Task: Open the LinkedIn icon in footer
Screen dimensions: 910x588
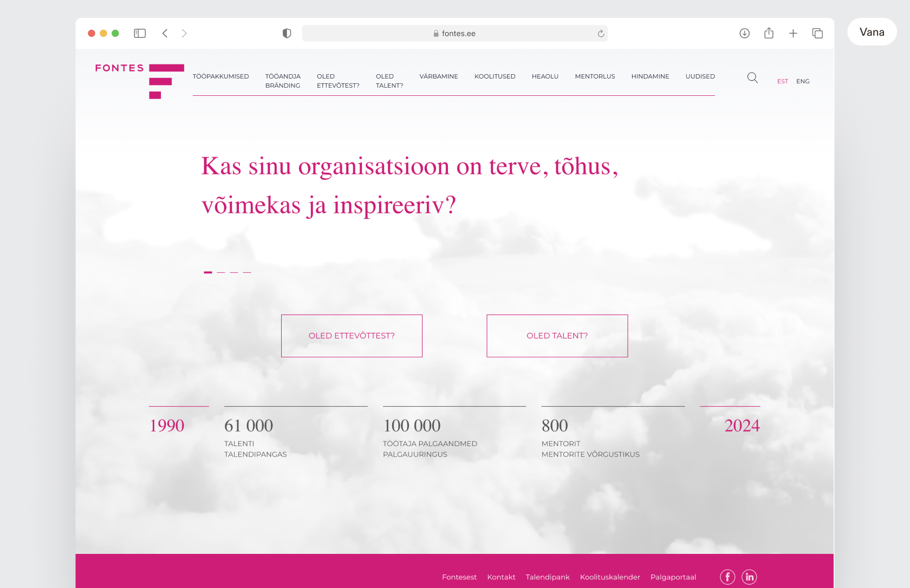Action: pyautogui.click(x=749, y=577)
